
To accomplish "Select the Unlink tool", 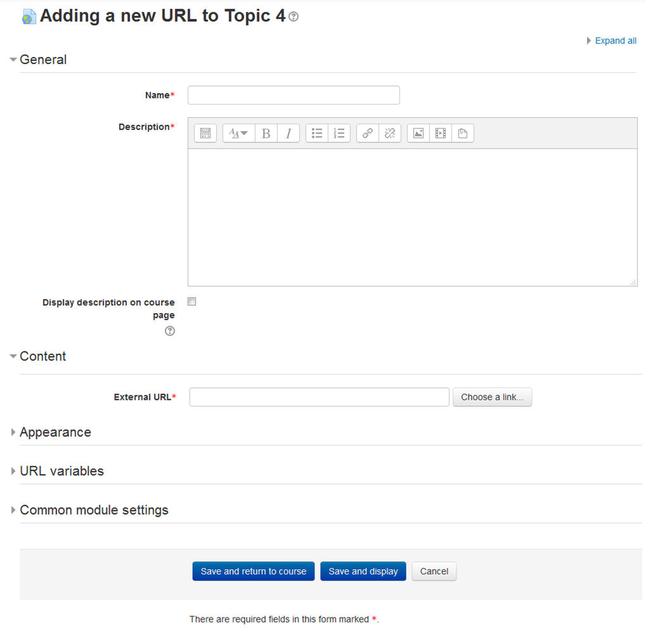I will [x=390, y=133].
